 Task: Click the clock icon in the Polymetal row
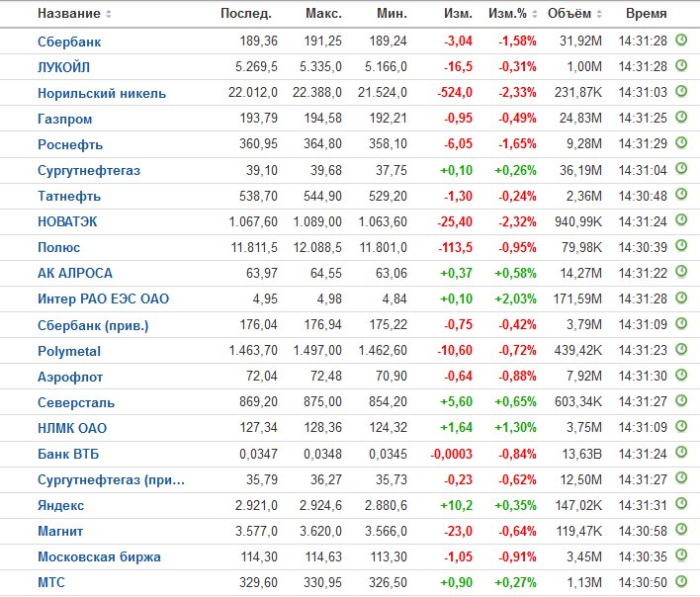click(681, 349)
